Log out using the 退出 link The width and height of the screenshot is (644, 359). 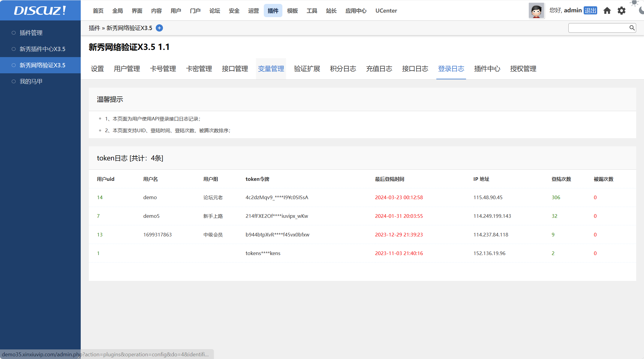pos(590,11)
